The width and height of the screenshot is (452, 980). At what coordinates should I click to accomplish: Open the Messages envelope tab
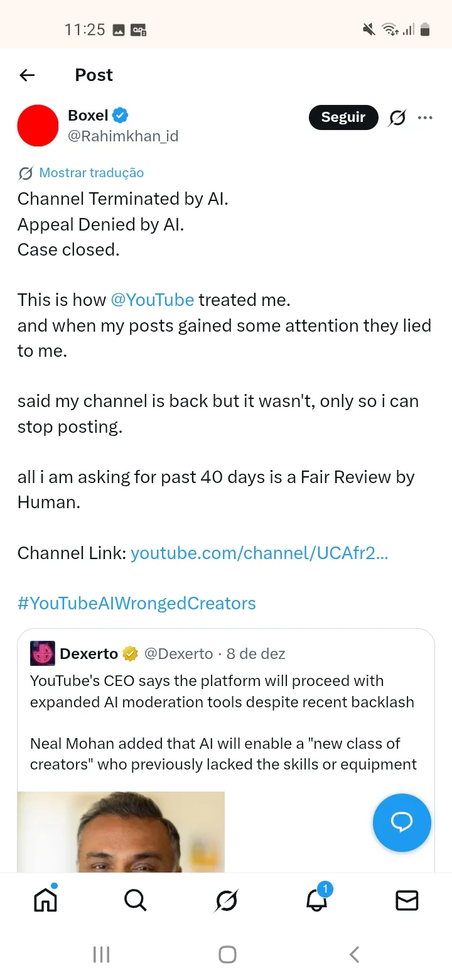pos(407,900)
